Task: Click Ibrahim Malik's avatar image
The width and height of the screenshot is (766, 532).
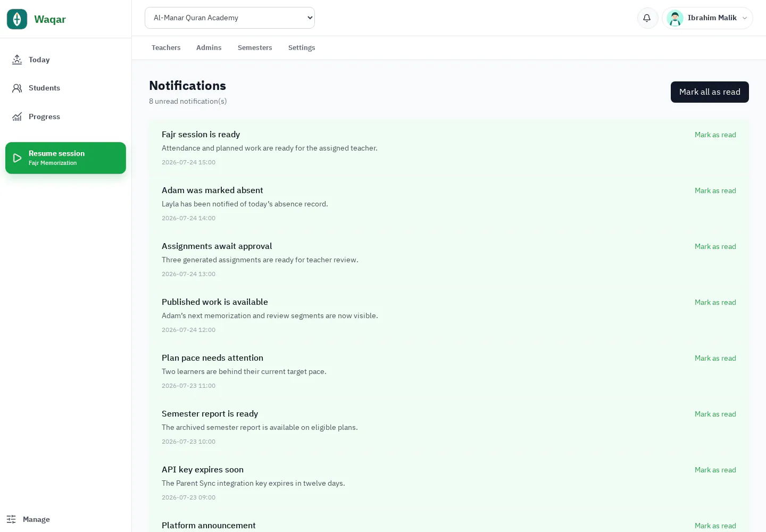Action: pos(675,18)
